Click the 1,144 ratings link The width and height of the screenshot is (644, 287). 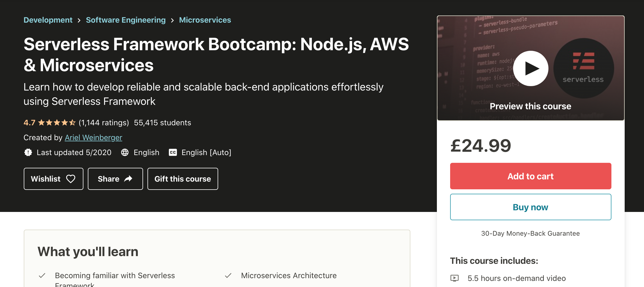pos(104,123)
